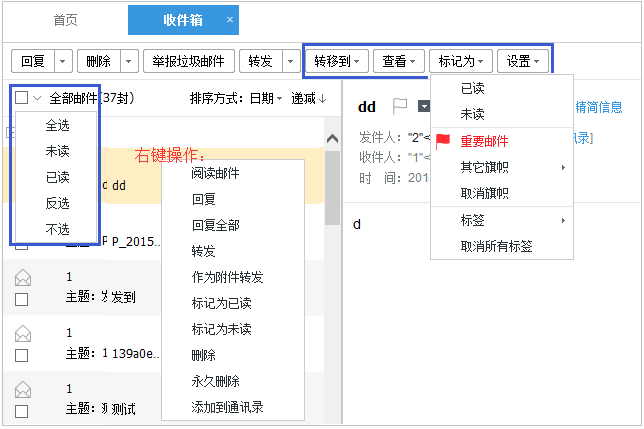The height and width of the screenshot is (429, 644).
Task: Open the 设置 dropdown menu
Action: pos(524,61)
